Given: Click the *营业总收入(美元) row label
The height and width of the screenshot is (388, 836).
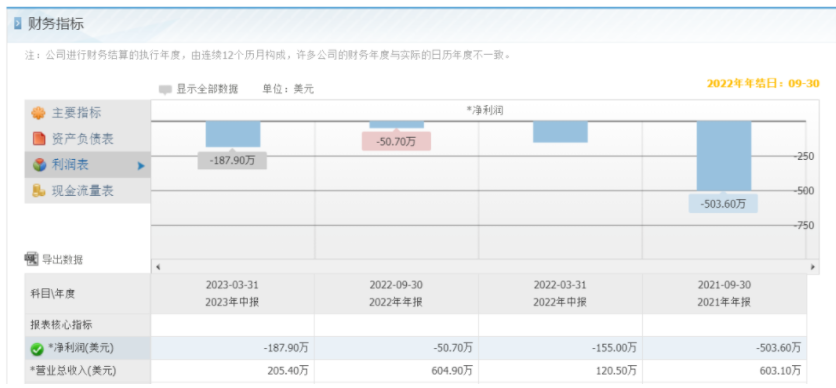Looking at the screenshot, I should [x=73, y=370].
